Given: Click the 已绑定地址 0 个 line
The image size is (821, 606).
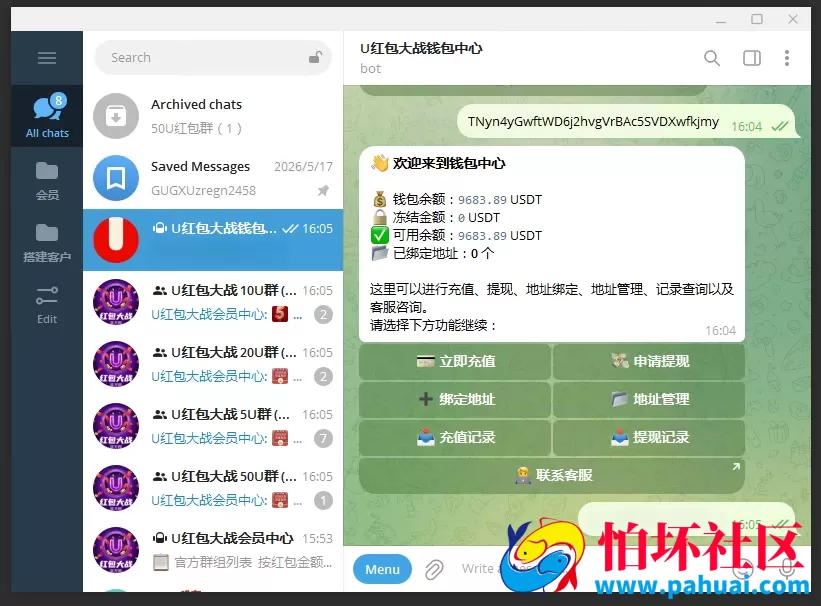Looking at the screenshot, I should pos(433,254).
